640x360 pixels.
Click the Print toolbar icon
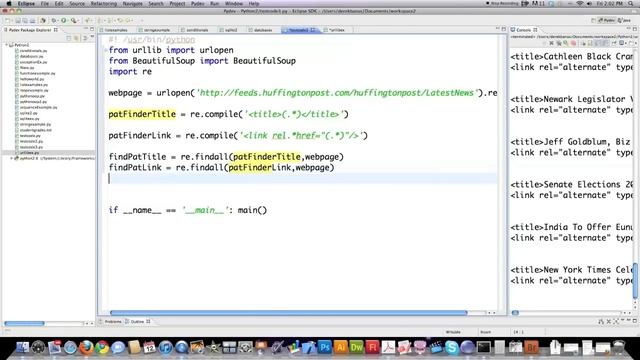pyautogui.click(x=32, y=20)
